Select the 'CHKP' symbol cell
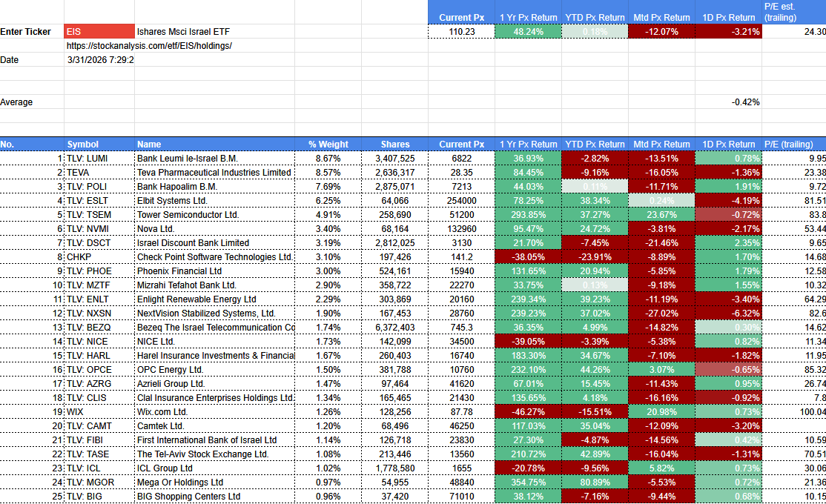This screenshot has width=826, height=504. pos(99,257)
